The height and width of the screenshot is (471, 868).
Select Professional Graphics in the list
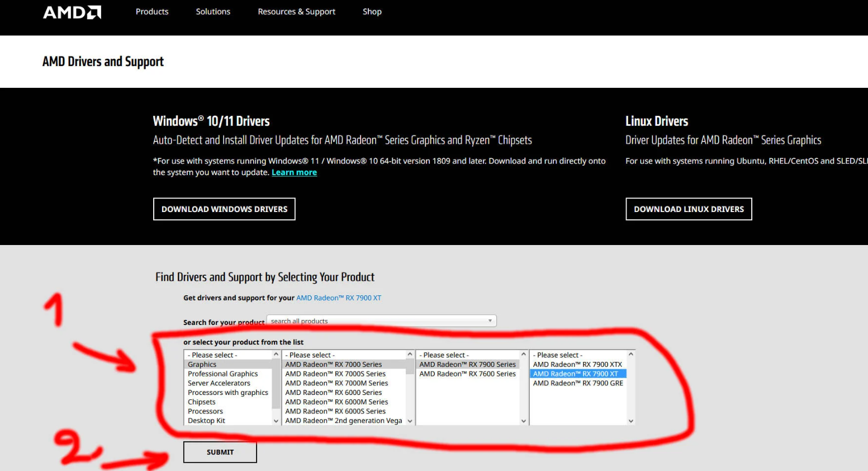[x=228, y=374]
